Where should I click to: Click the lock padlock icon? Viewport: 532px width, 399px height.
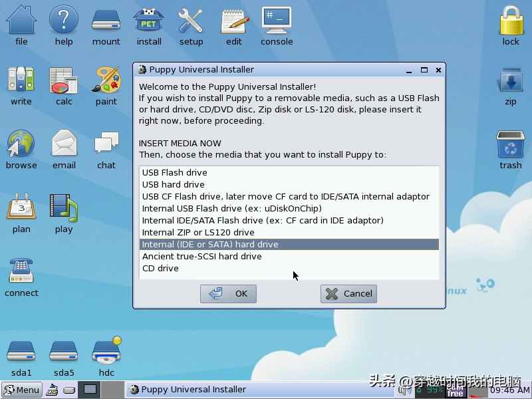click(x=511, y=21)
